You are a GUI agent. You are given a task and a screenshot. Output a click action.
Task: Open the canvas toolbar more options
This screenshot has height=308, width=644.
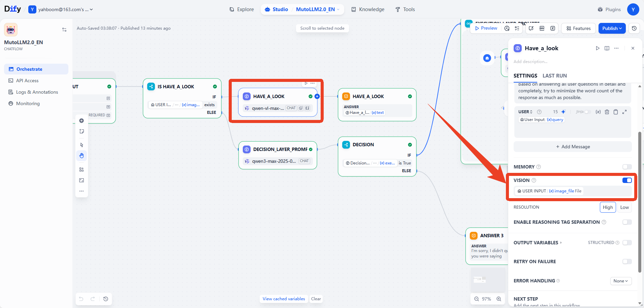pos(82,191)
